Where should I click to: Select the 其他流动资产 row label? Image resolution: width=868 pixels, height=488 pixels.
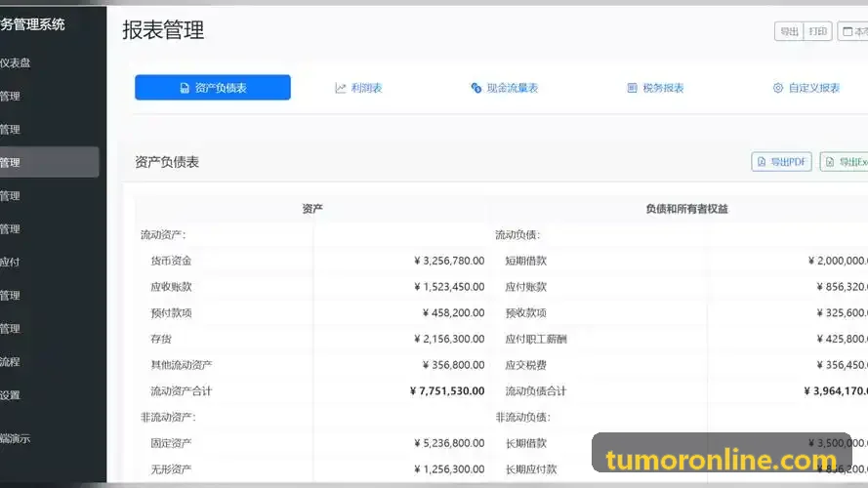click(182, 365)
